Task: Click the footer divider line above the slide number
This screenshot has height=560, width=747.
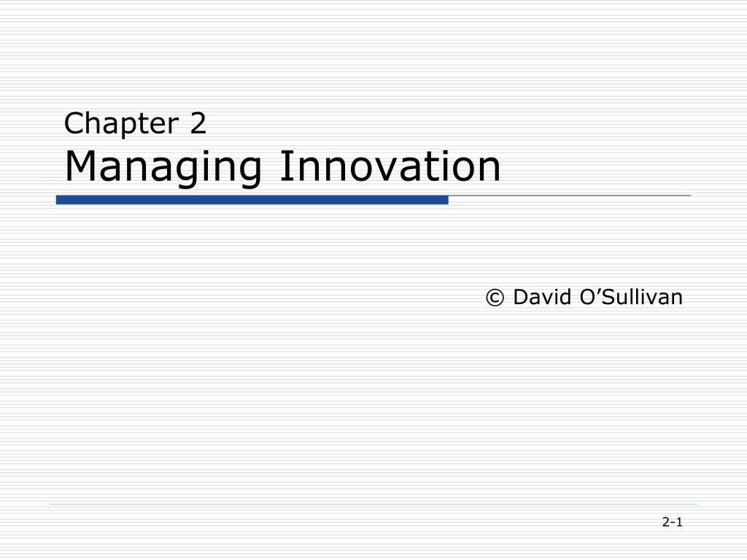Action: click(x=373, y=504)
